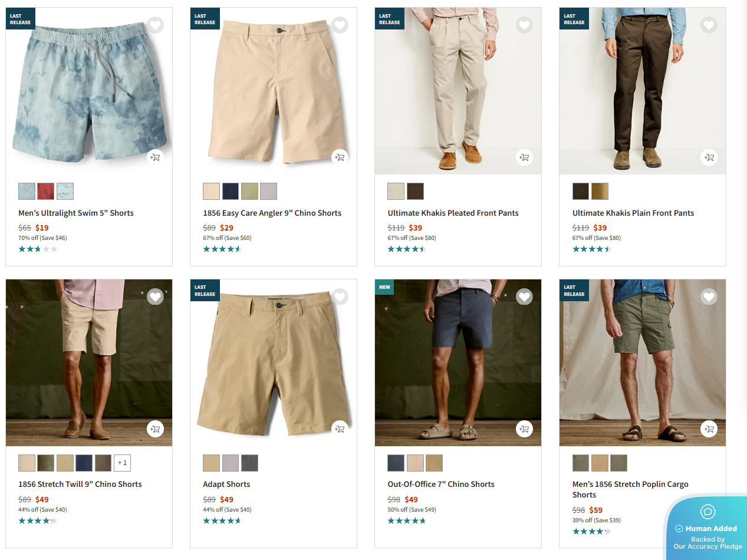
Task: Save 1856 Stretch Twill Shorts to wishlist
Action: click(155, 297)
